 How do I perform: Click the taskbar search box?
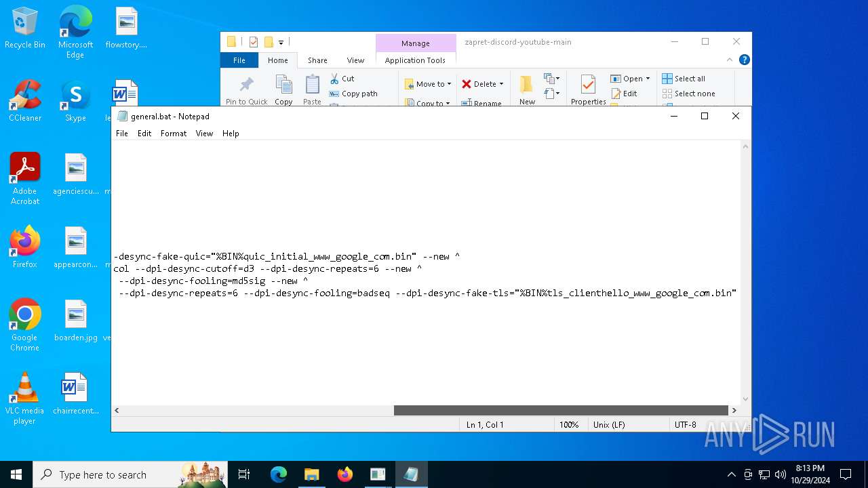130,474
